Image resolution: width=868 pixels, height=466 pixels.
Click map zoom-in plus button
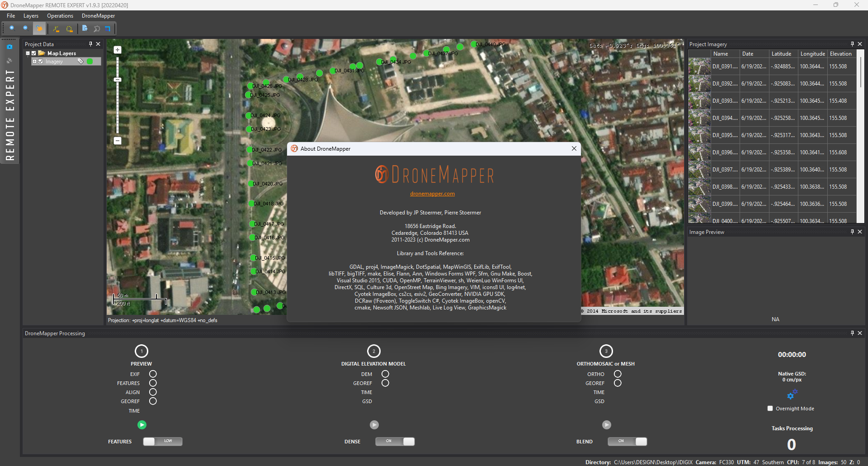click(x=118, y=50)
